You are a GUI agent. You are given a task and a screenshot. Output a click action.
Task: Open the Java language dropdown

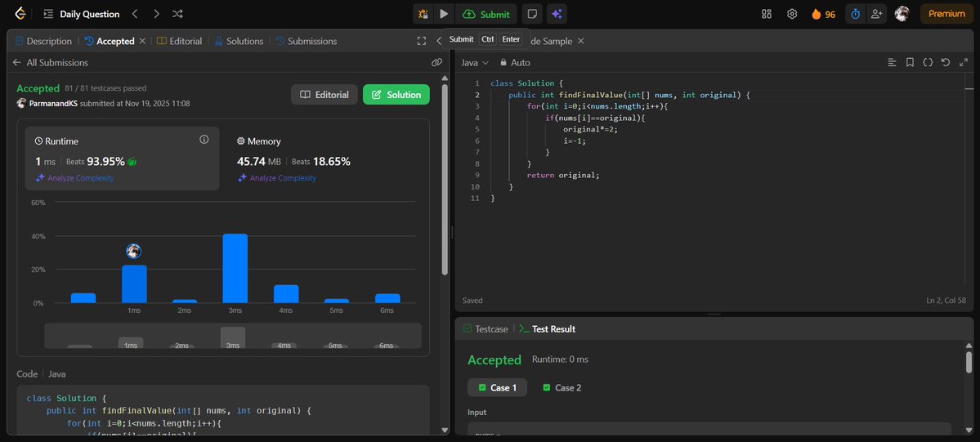(x=475, y=63)
